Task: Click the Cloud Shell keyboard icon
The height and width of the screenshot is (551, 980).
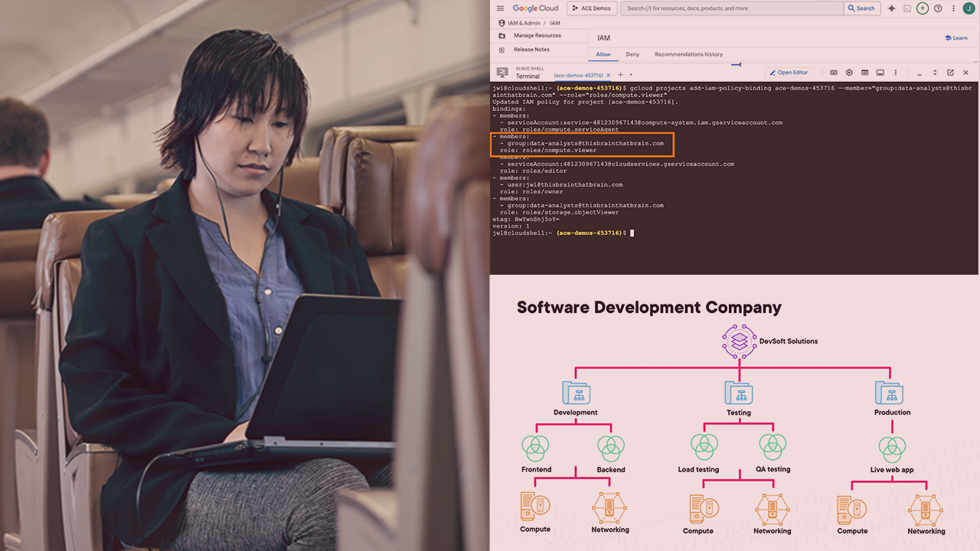Action: point(834,73)
